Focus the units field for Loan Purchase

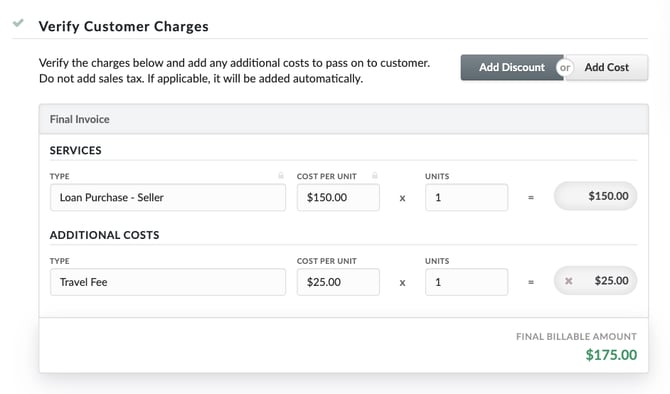pos(466,197)
